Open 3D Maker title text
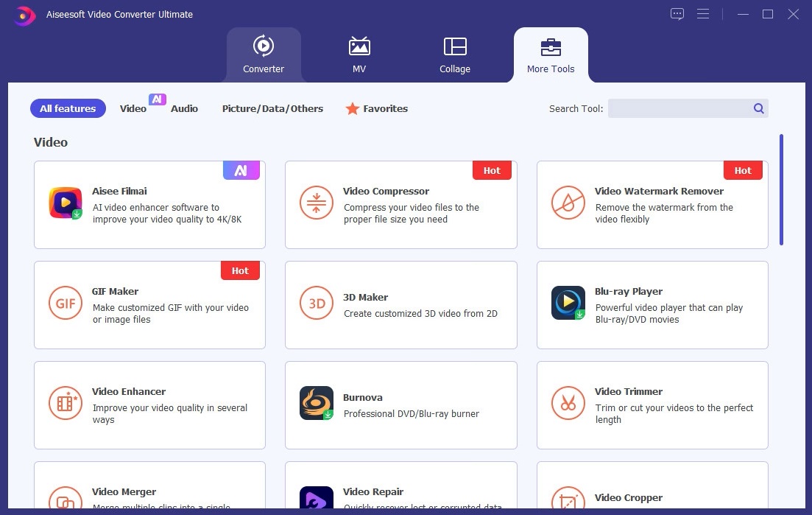Viewport: 812px width, 515px height. click(x=365, y=298)
